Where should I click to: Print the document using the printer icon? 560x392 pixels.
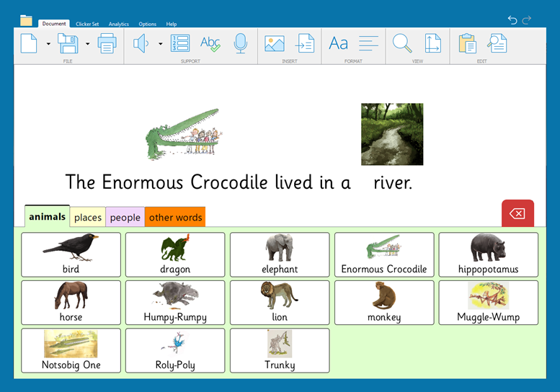point(107,44)
